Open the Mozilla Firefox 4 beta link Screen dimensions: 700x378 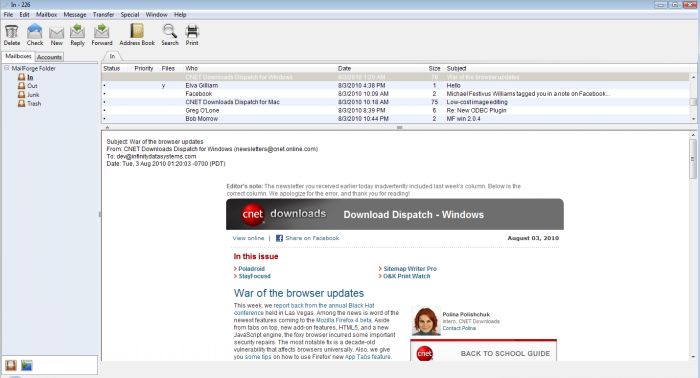pyautogui.click(x=344, y=320)
